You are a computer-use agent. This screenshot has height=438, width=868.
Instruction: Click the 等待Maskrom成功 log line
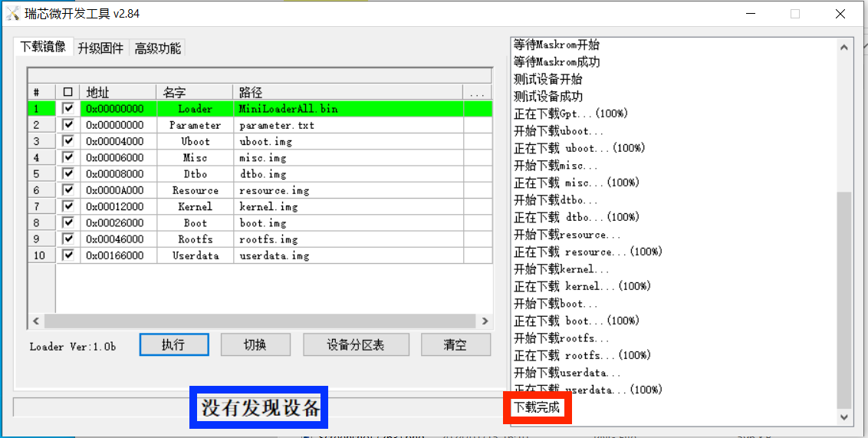(x=557, y=61)
